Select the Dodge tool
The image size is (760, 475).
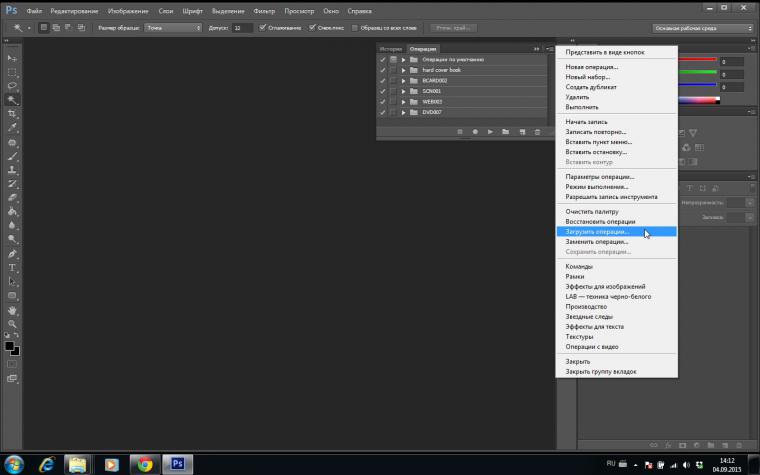[x=12, y=239]
